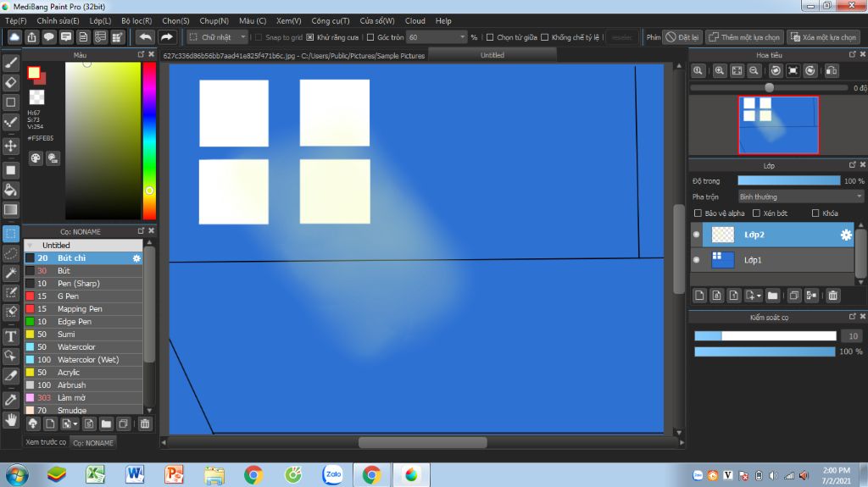
Task: Hide the Lớp2 layer visibility
Action: (697, 235)
